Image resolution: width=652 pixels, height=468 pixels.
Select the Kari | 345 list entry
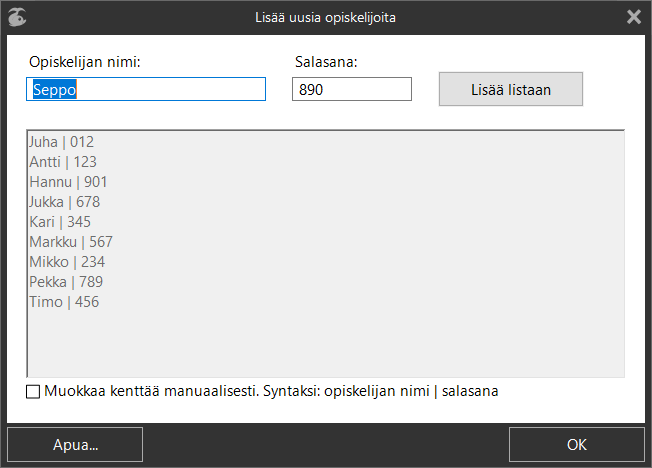[60, 222]
